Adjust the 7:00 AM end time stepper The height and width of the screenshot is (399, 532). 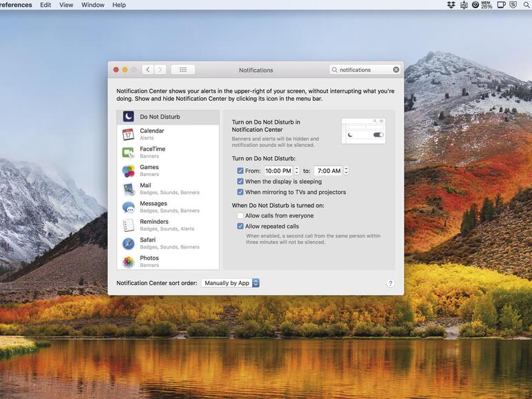[x=346, y=171]
